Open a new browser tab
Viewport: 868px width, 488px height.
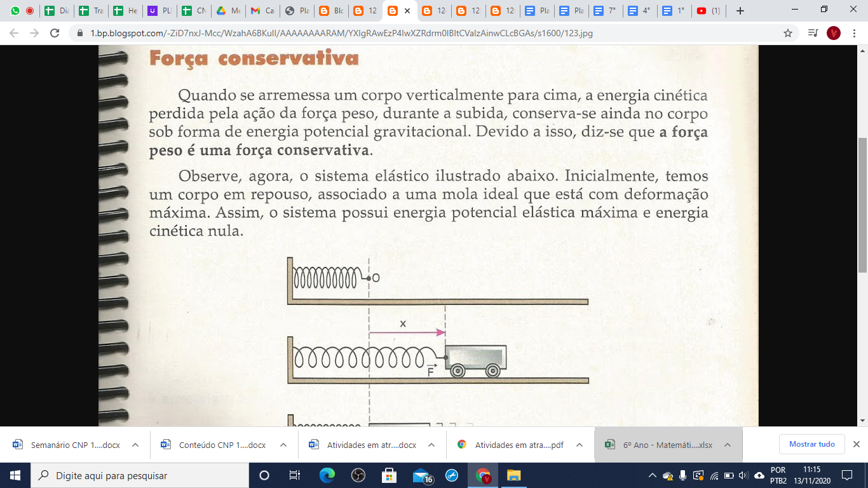coord(740,11)
